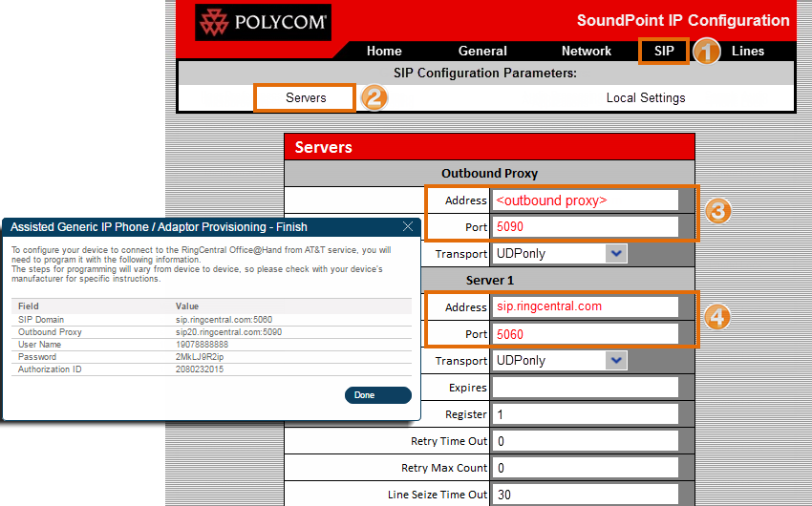Select Outbound Proxy value sip20.ringcentral.com:5090
812x506 pixels.
(228, 332)
